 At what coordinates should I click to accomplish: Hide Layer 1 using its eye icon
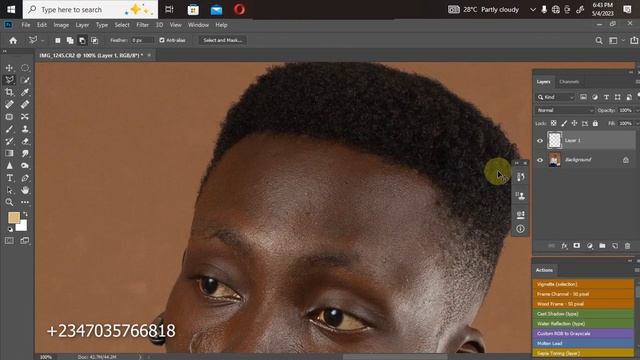[540, 140]
